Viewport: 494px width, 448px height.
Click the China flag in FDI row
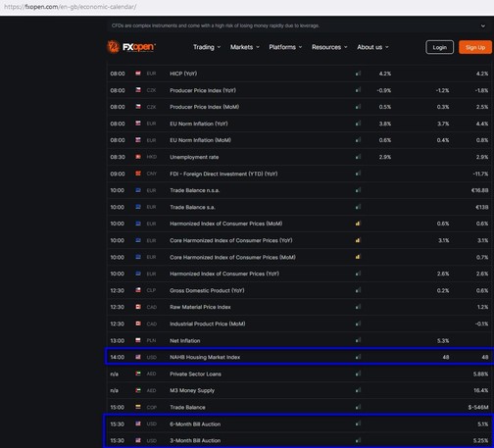click(x=138, y=174)
